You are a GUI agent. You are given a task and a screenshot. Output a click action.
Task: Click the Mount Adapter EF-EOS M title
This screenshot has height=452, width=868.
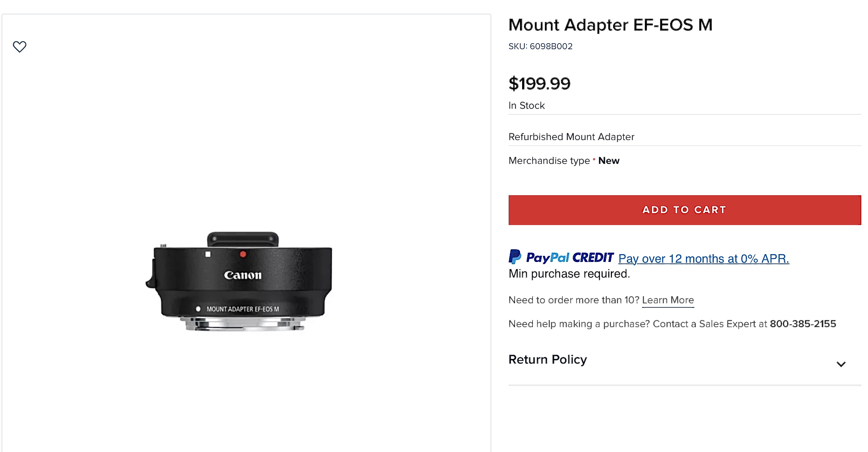610,25
